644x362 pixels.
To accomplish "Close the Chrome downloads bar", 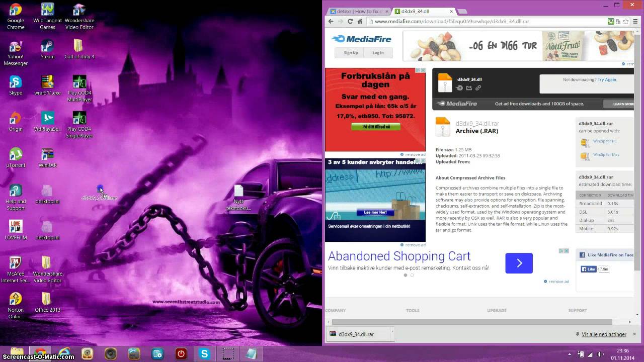I will [x=634, y=334].
